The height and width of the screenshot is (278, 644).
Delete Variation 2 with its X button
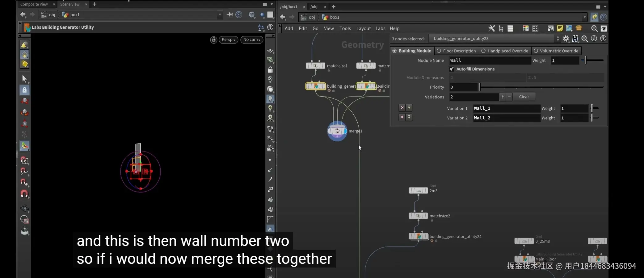tap(402, 117)
